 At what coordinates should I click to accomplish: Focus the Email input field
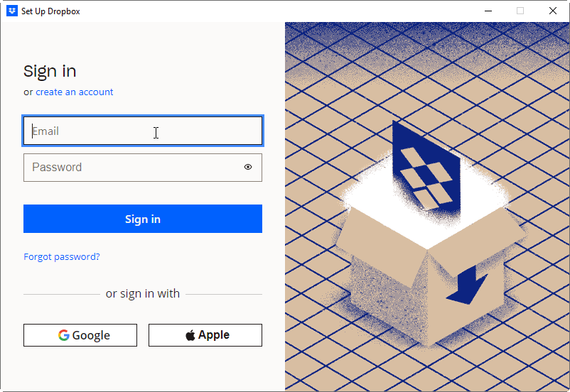click(x=143, y=131)
